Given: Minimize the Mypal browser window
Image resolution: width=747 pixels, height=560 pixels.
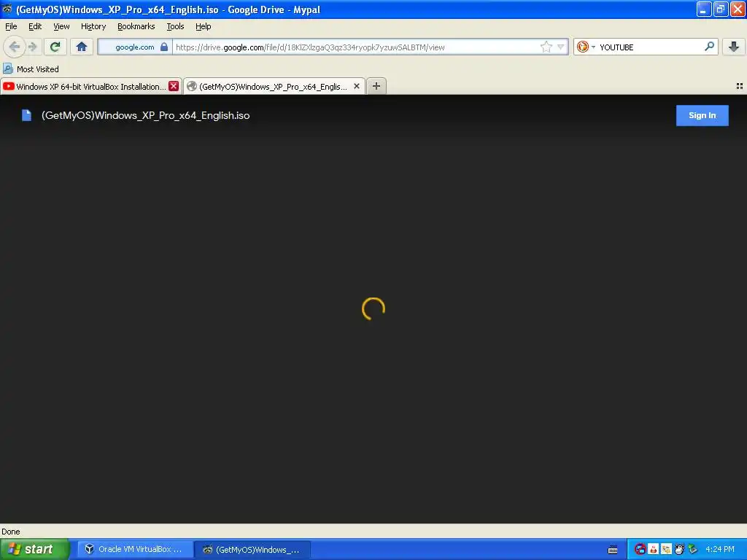Looking at the screenshot, I should pos(704,9).
